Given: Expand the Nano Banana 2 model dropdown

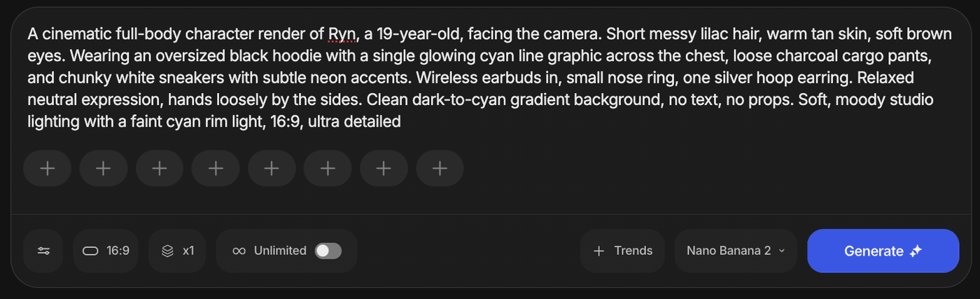Looking at the screenshot, I should tap(736, 251).
